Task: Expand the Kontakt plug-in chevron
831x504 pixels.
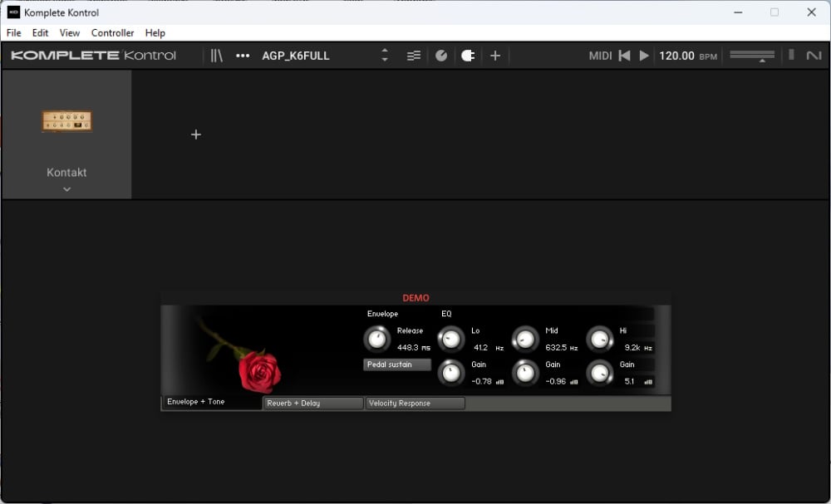Action: pos(66,189)
